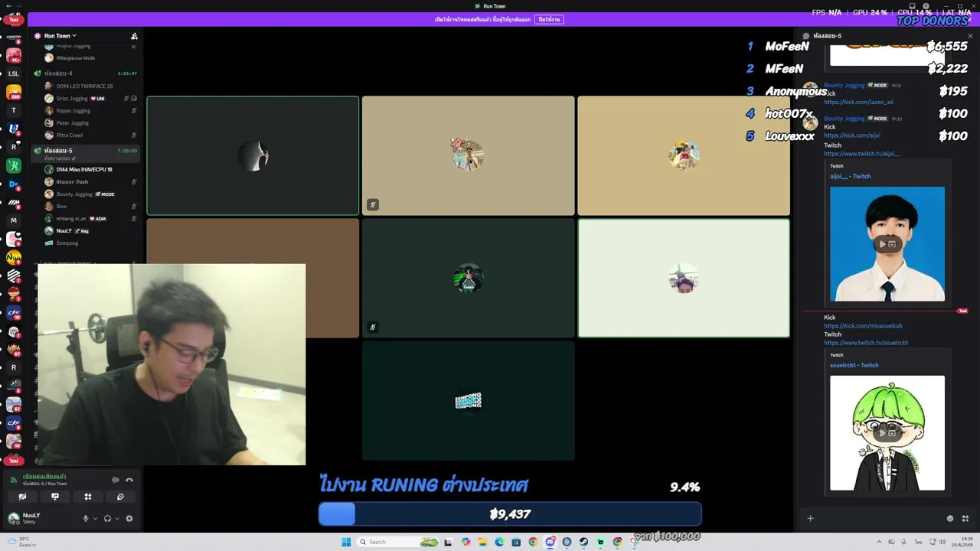Expand the headphones output options chevron
This screenshot has width=980, height=551.
[116, 518]
